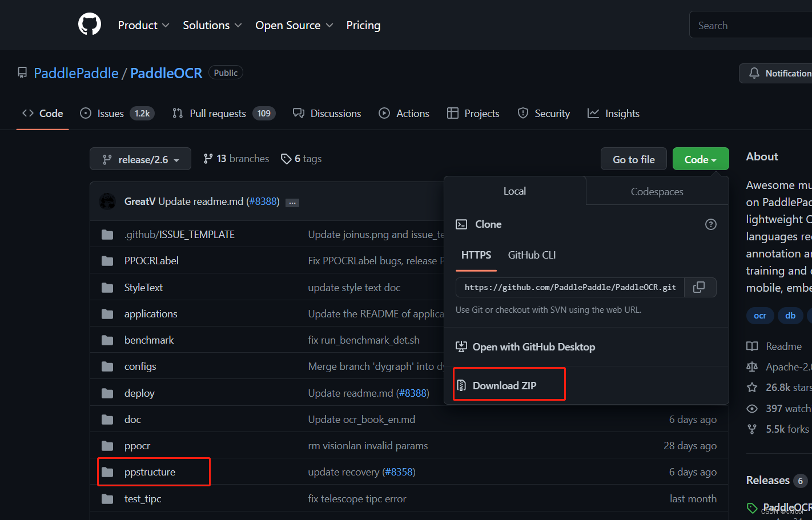Open the ppstructure folder
This screenshot has width=812, height=520.
tap(150, 472)
